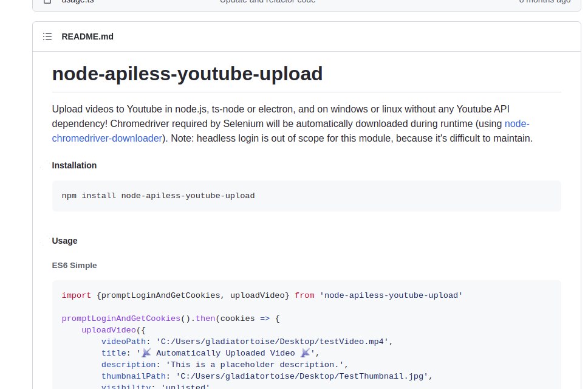Click the Installation heading
The height and width of the screenshot is (389, 588).
click(74, 165)
